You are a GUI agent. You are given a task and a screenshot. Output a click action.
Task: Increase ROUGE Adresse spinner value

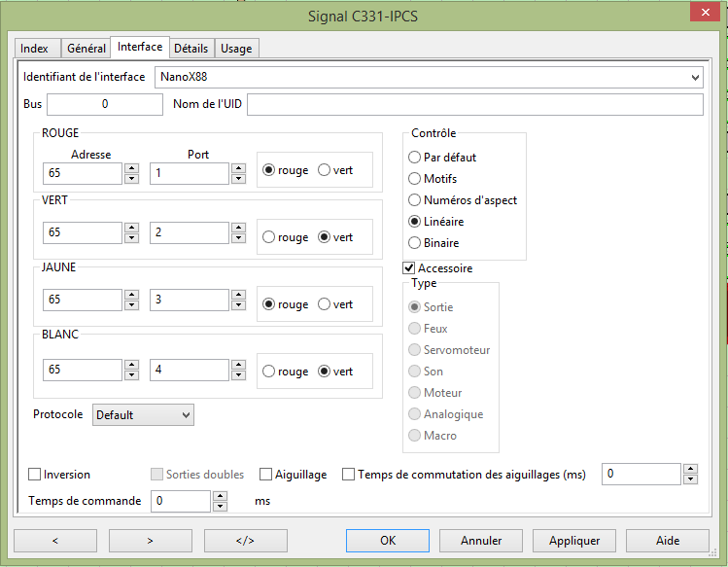click(x=131, y=167)
